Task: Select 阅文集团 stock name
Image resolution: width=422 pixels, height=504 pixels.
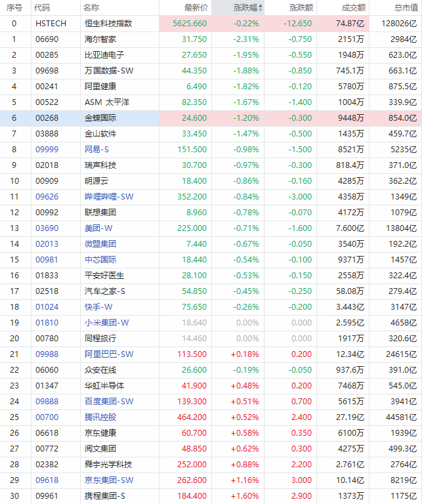Action: point(100,449)
